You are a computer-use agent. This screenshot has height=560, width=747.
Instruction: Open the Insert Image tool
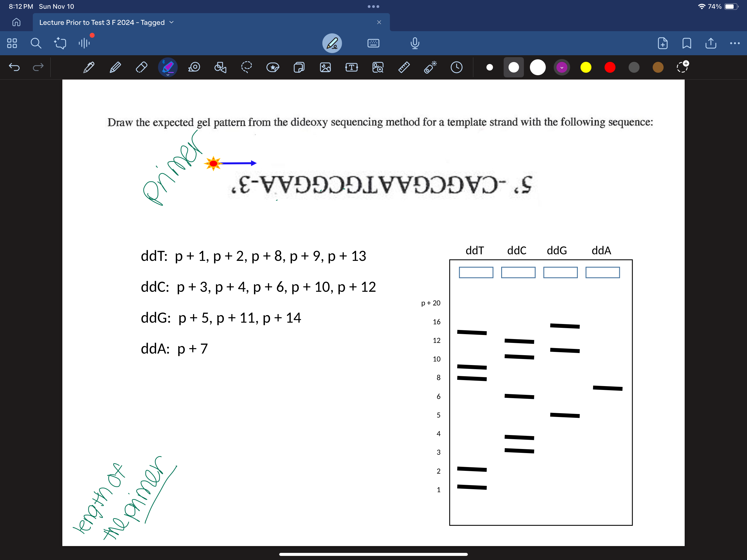[325, 67]
